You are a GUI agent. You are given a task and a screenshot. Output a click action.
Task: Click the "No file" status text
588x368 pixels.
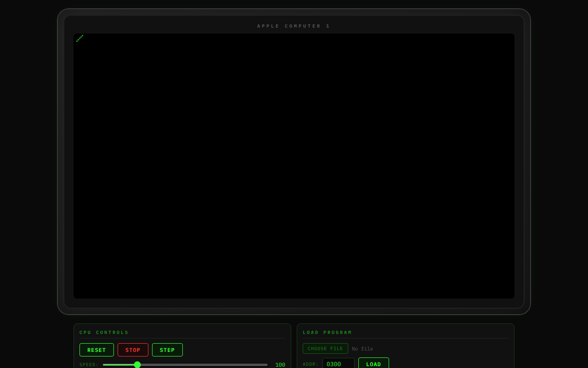click(x=362, y=349)
